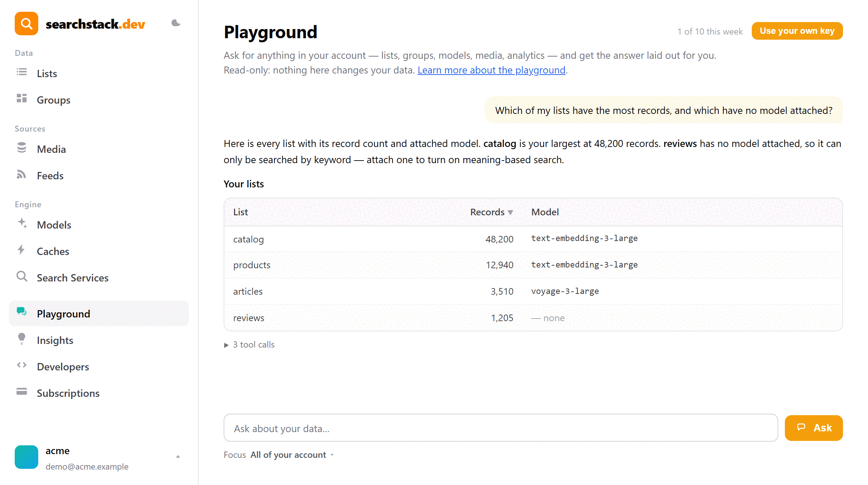
Task: Click the Model column header
Action: click(x=545, y=212)
